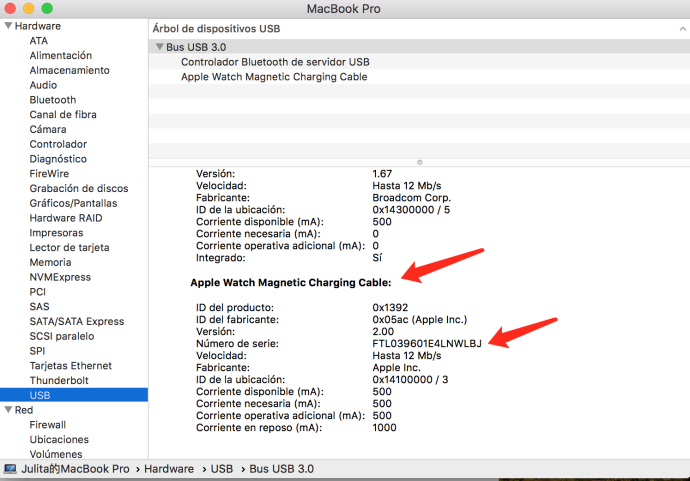Image resolution: width=690 pixels, height=481 pixels.
Task: Click Bus USB 3.0 in path bar
Action: (282, 469)
